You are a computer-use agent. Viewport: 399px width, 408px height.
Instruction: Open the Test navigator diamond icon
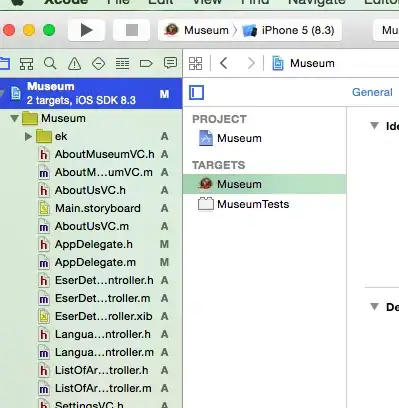tap(98, 63)
